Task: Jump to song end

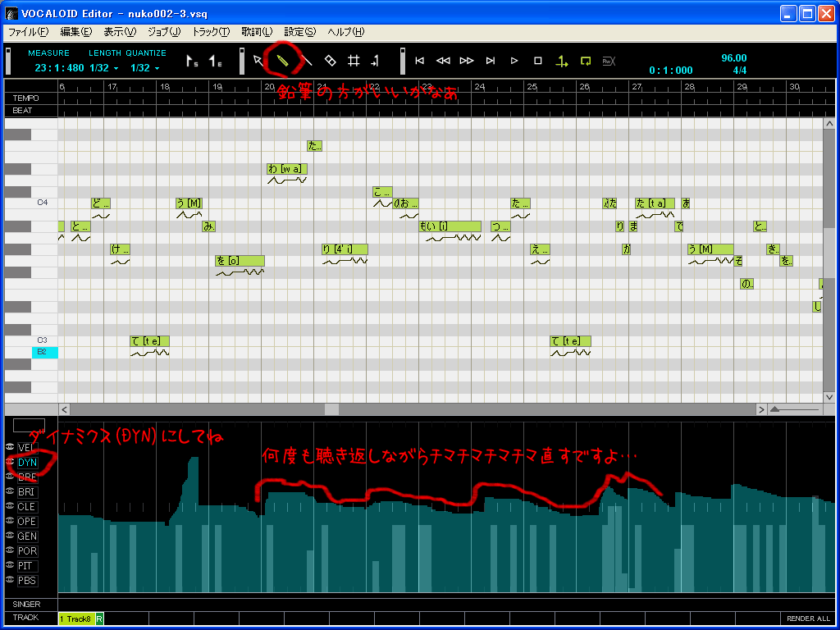Action: (x=491, y=61)
